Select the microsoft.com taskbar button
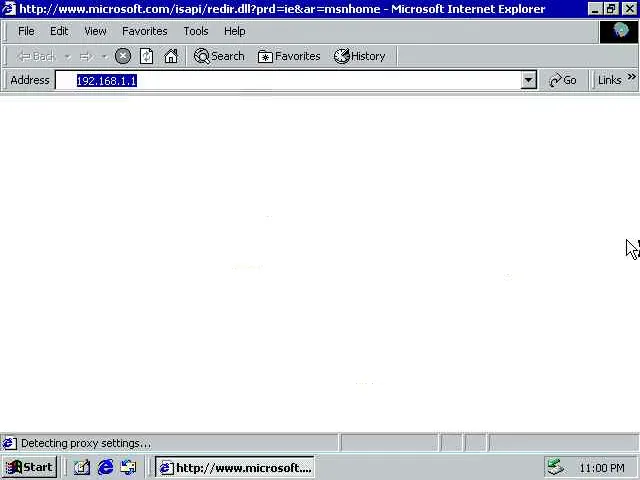The width and height of the screenshot is (640, 480). 235,467
